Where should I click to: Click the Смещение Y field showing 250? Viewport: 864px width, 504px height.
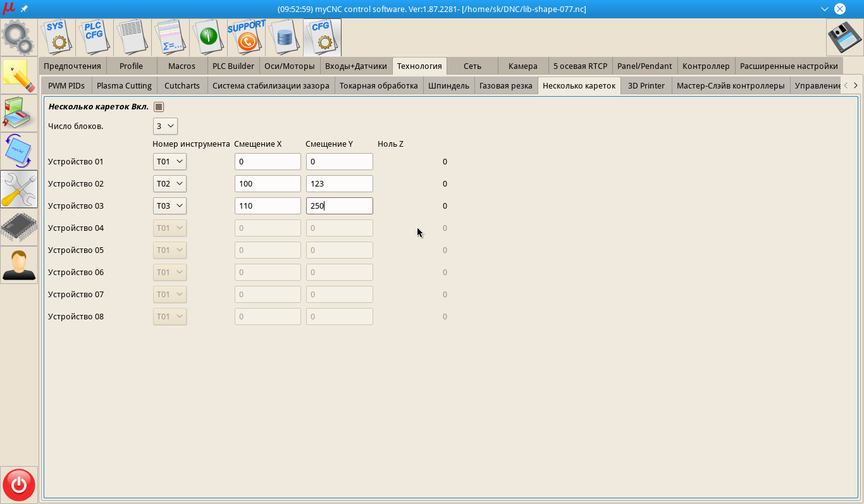pos(340,206)
